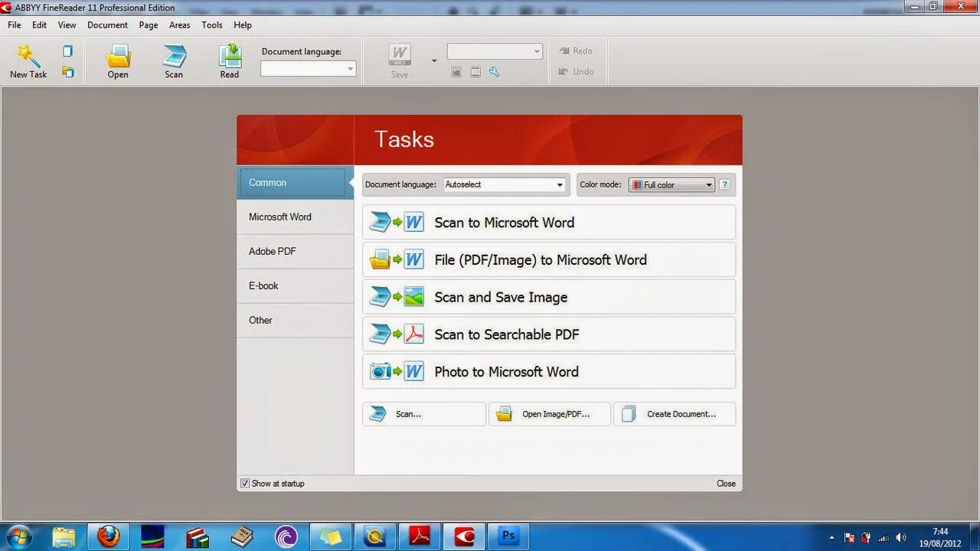Launch Scan to Microsoft Word task

(549, 223)
